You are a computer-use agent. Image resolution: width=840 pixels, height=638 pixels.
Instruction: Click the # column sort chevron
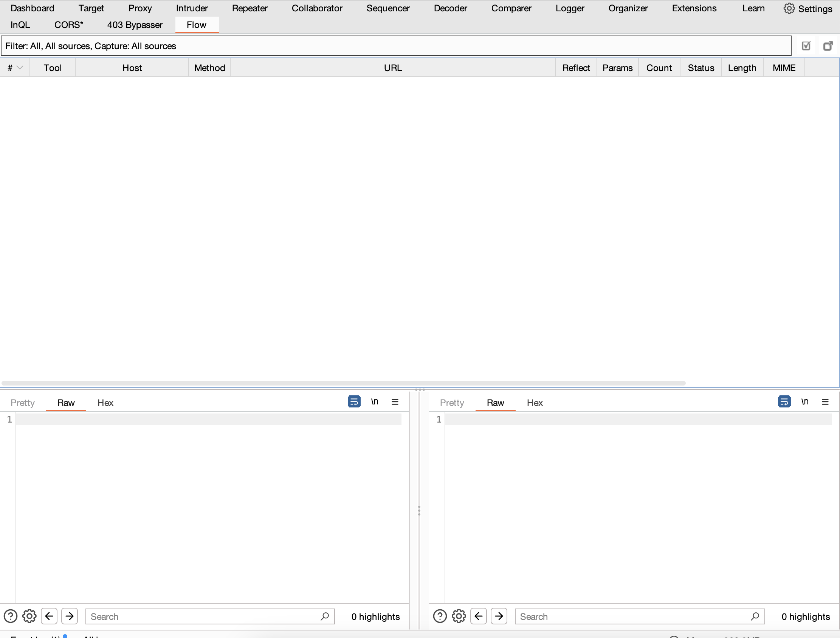tap(20, 68)
